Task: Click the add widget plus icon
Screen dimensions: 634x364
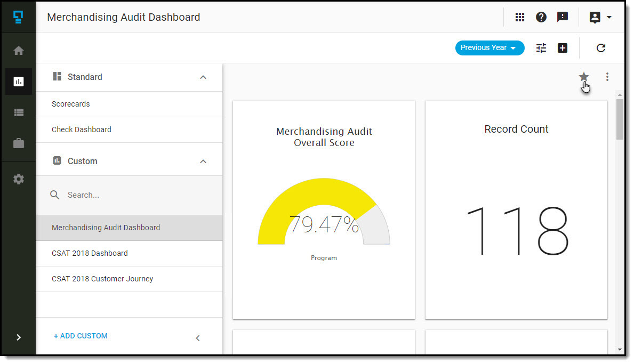Action: click(x=563, y=48)
